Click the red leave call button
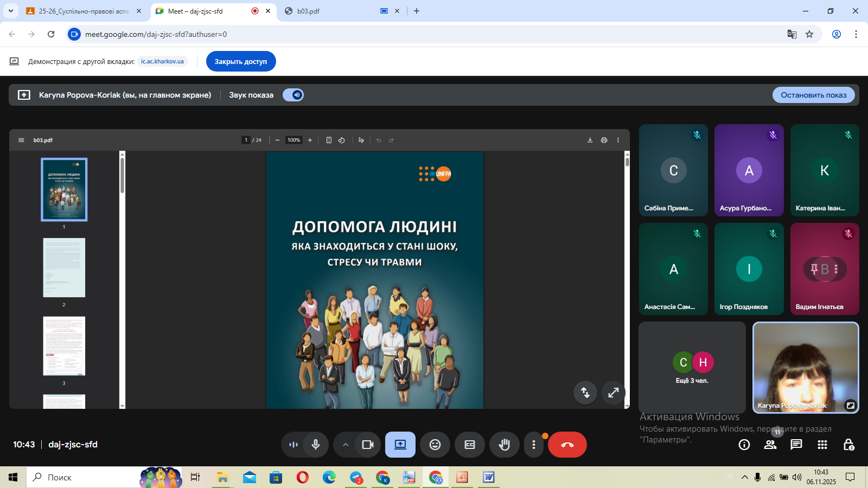Image resolution: width=868 pixels, height=488 pixels. tap(567, 445)
